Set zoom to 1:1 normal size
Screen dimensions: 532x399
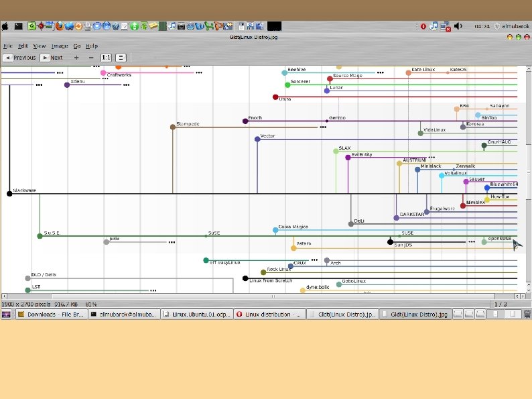(106, 58)
